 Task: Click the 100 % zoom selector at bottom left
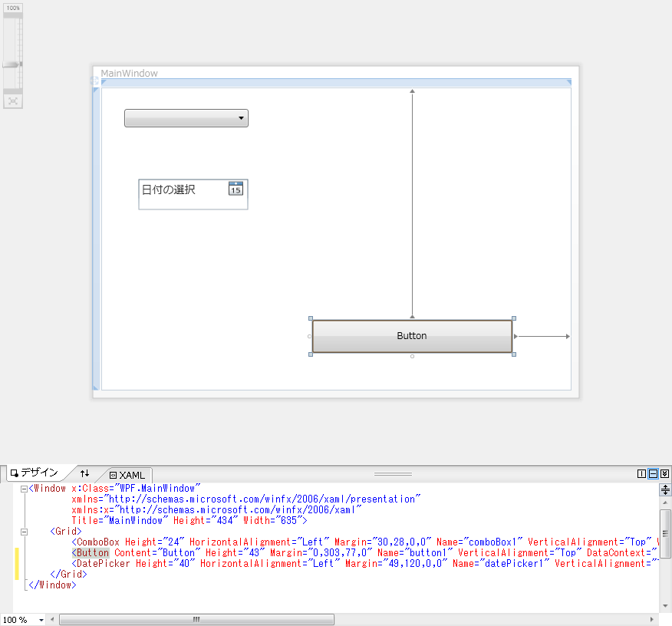[19, 619]
